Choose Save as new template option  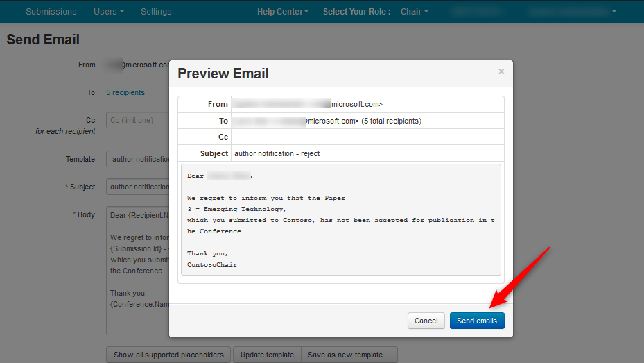coord(349,355)
